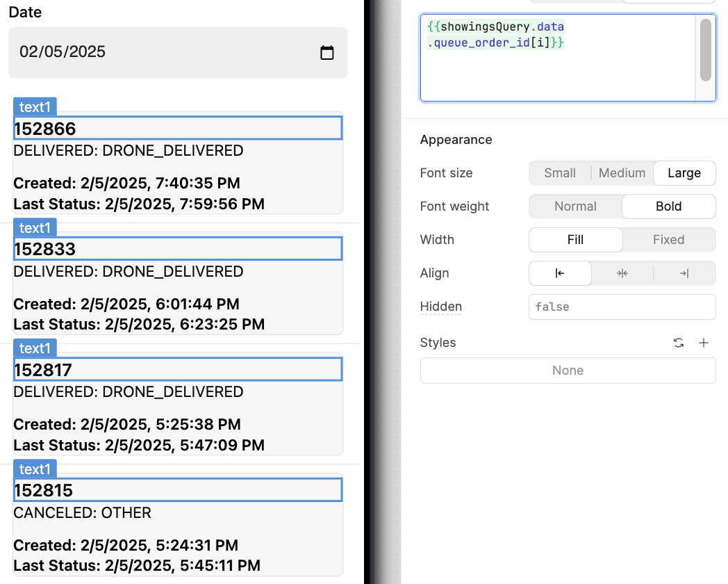Set font size to Small
This screenshot has width=728, height=584.
560,173
